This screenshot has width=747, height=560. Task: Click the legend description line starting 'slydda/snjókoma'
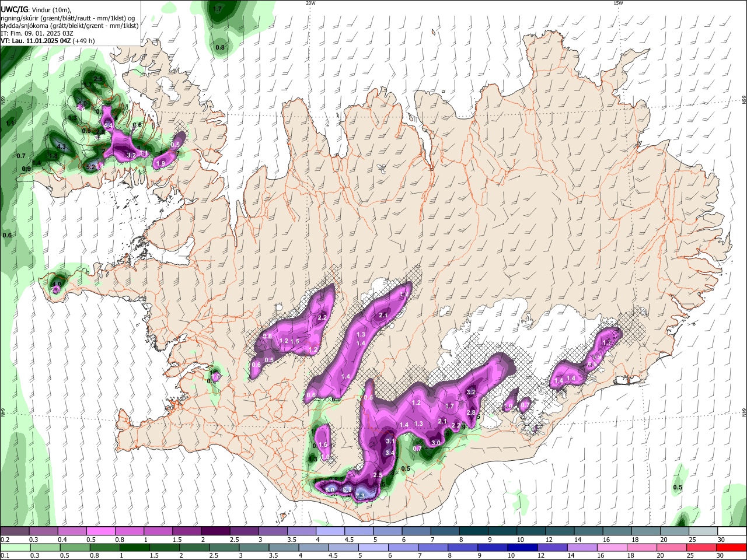click(69, 26)
